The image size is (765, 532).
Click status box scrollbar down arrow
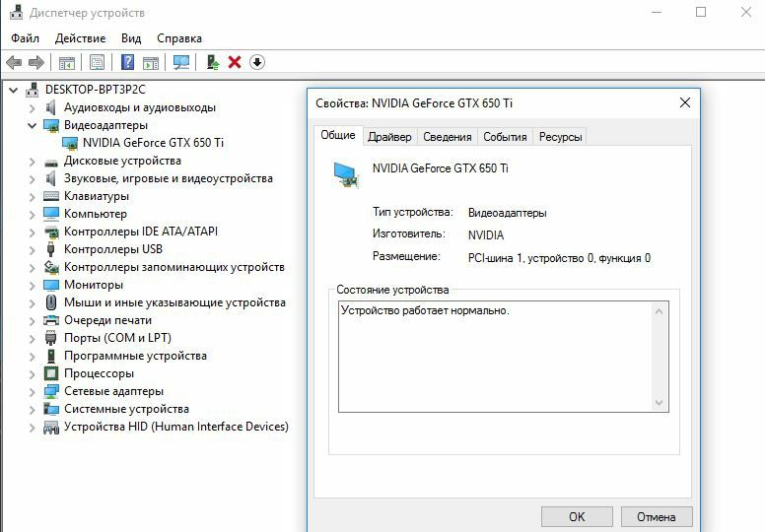(660, 403)
